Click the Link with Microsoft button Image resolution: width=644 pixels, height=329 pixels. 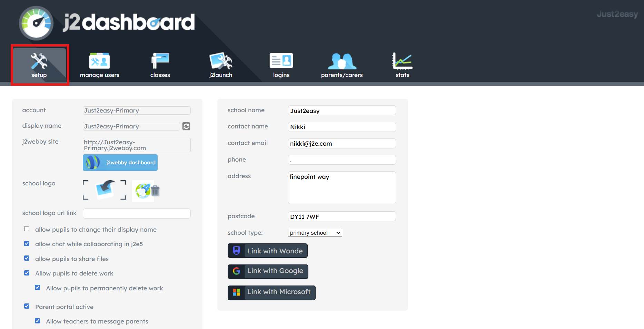coord(271,293)
